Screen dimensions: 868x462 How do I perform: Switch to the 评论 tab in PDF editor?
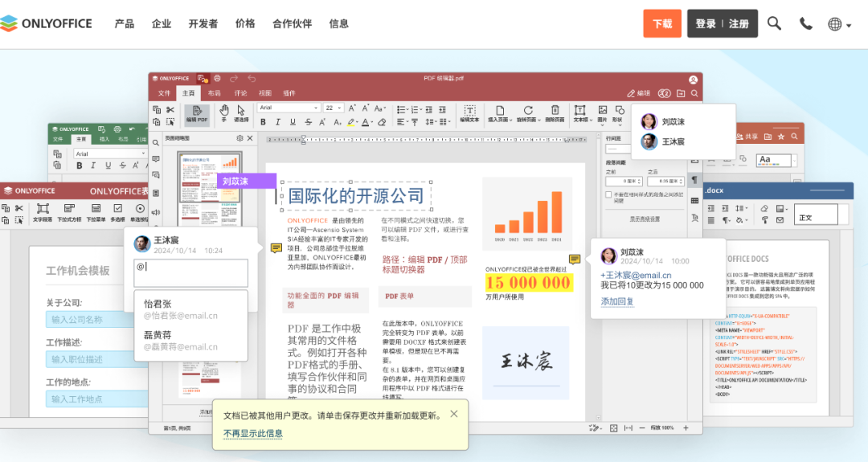[x=241, y=93]
